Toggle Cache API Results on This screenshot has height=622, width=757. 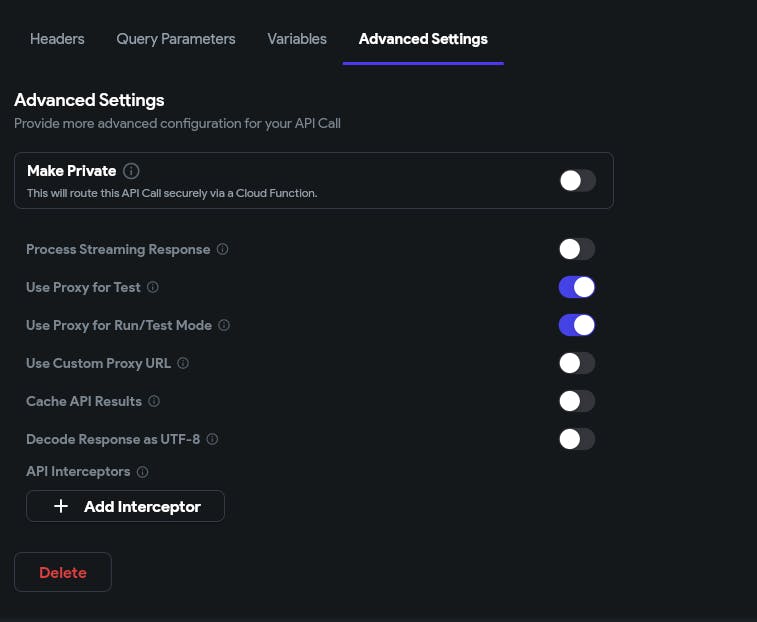[x=577, y=401]
